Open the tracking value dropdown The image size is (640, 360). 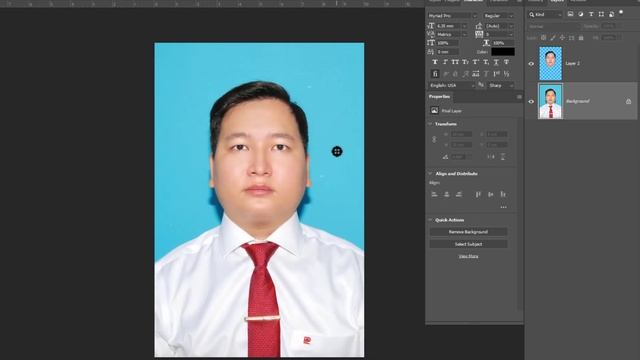coord(511,34)
